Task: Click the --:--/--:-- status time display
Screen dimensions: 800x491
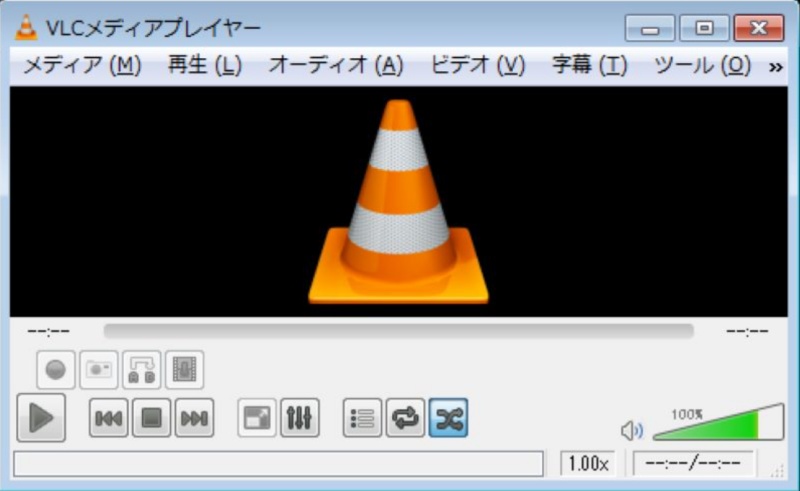Action: (x=693, y=463)
